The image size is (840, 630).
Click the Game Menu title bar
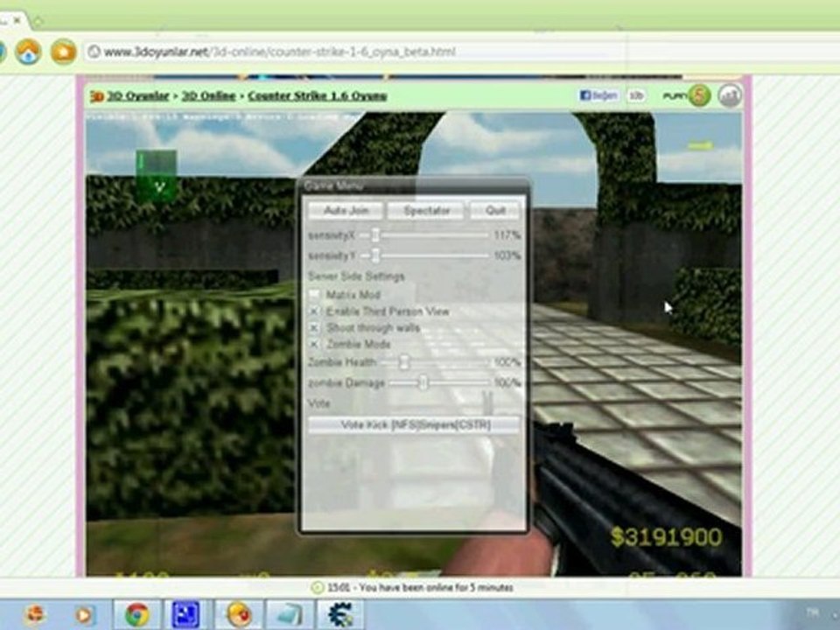pos(414,185)
